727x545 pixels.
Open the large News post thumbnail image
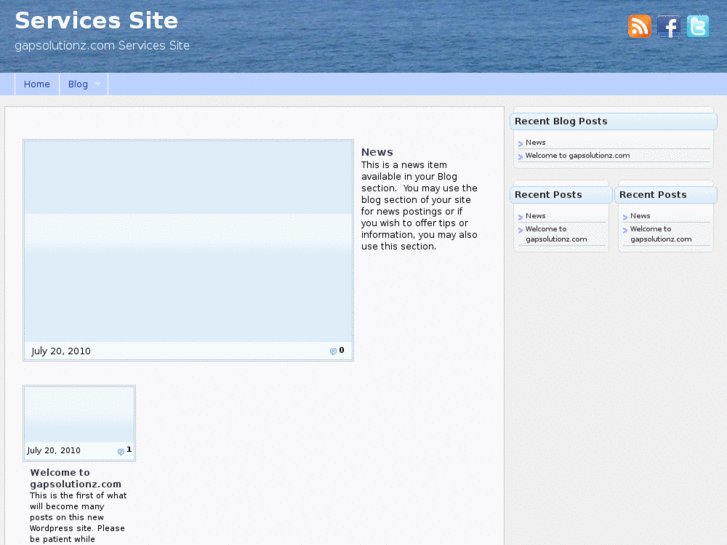[x=188, y=241]
